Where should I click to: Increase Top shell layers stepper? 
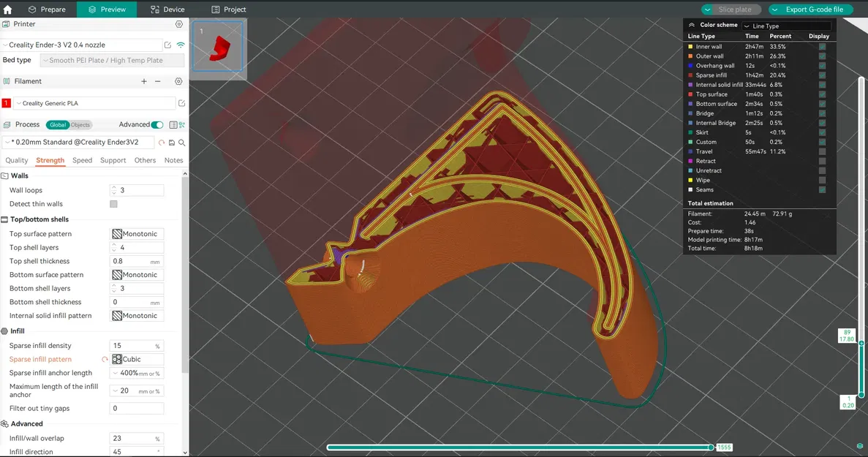pyautogui.click(x=114, y=245)
